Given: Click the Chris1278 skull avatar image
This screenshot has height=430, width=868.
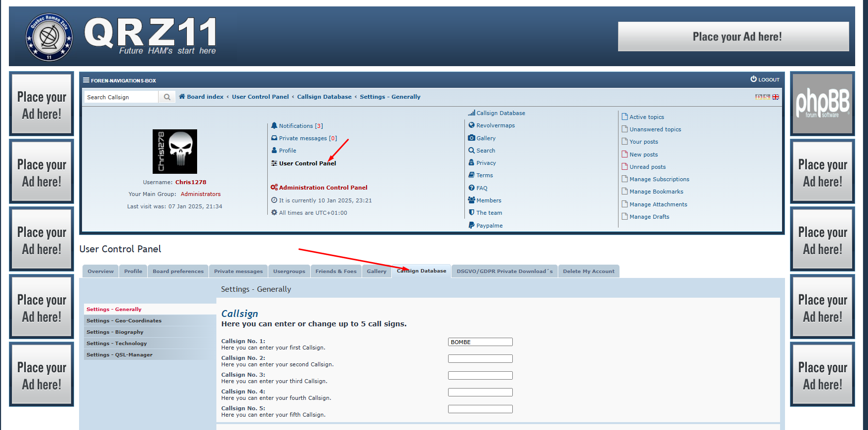Looking at the screenshot, I should pyautogui.click(x=175, y=152).
